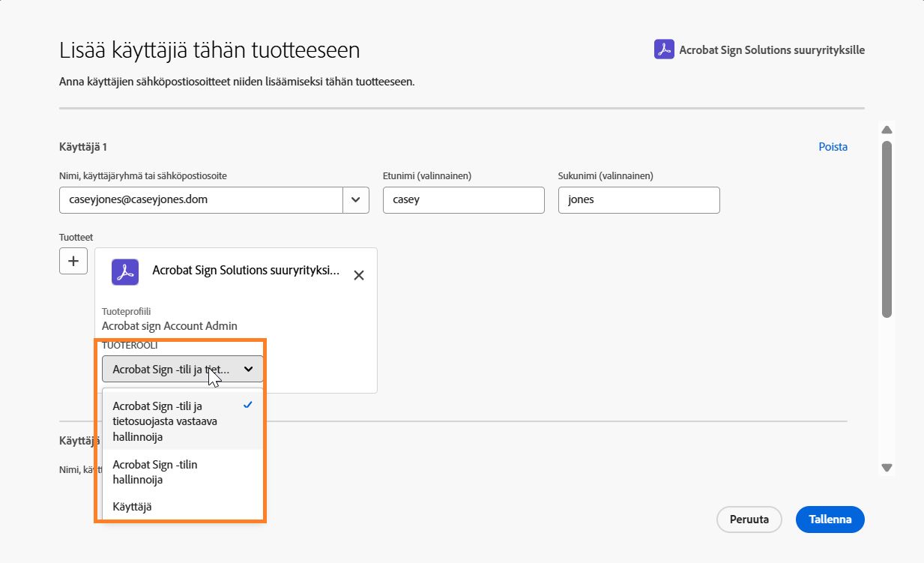
Task: Remove the Acrobat Sign product with the X icon
Action: (358, 275)
